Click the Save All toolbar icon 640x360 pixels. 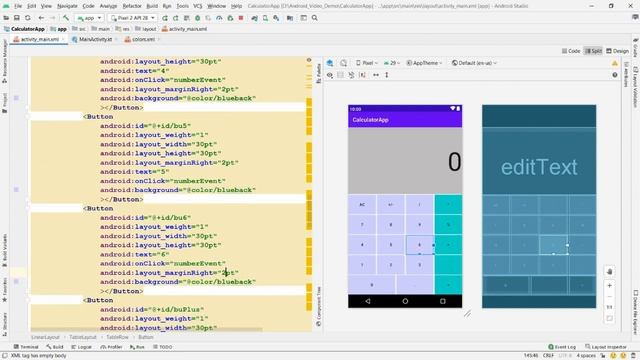(x=17, y=18)
